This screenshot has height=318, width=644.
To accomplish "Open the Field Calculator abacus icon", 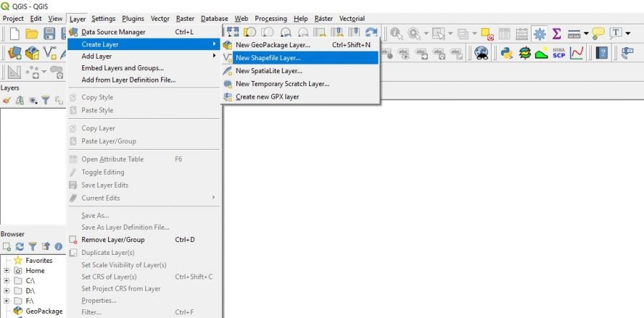I will (522, 34).
